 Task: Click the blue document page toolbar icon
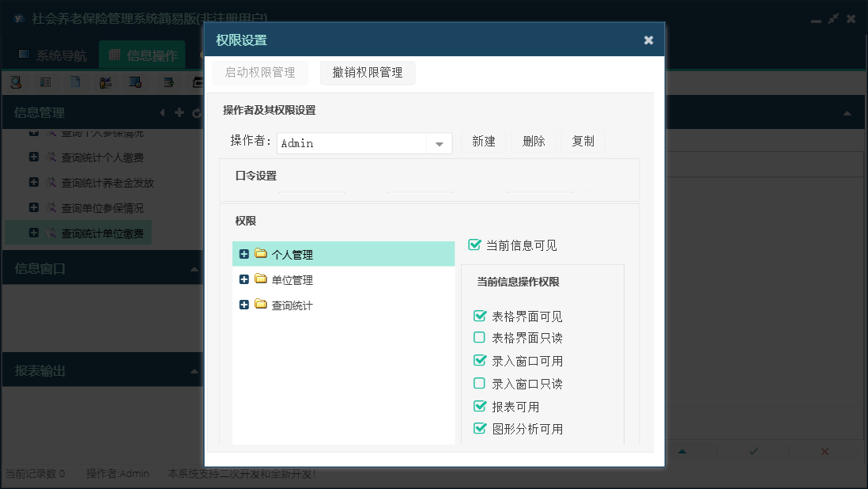(75, 81)
